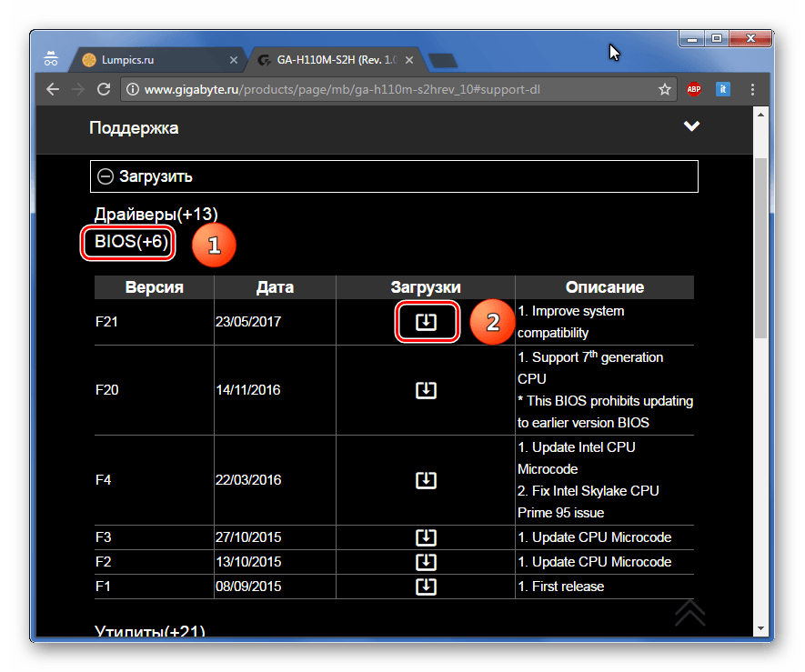Open Chrome three-dot menu
Image resolution: width=805 pixels, height=672 pixels.
pyautogui.click(x=752, y=89)
